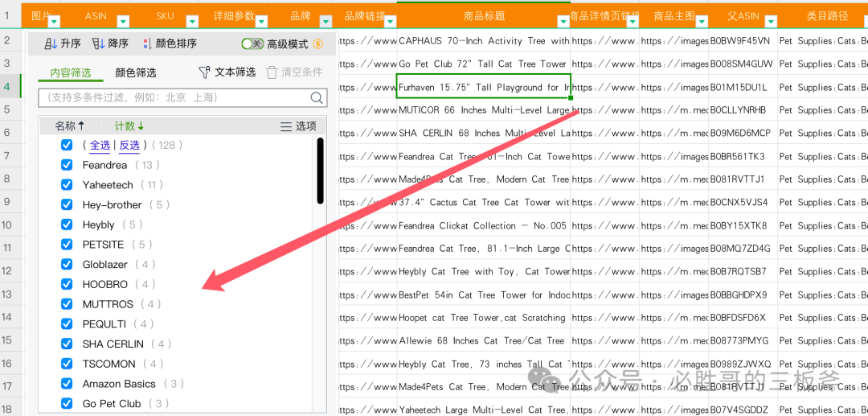Click the CAPHAUS 70-Inch Activity Tree cell

pos(483,41)
